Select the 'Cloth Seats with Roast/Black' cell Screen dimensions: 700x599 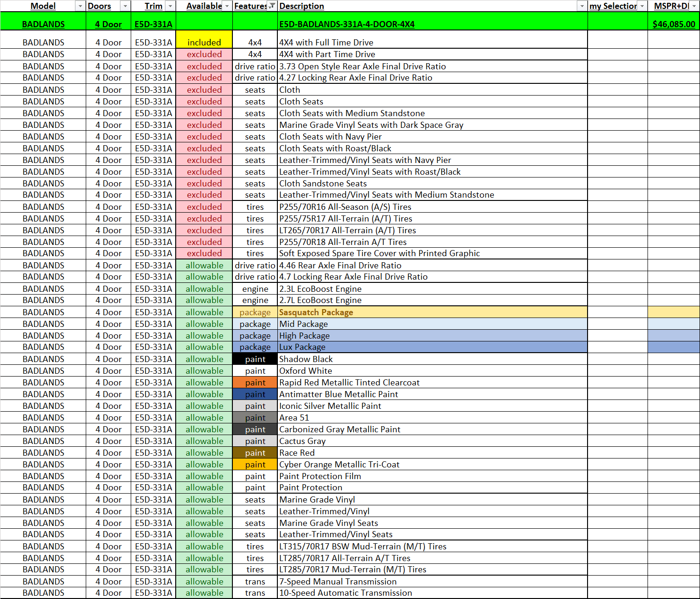click(x=433, y=148)
